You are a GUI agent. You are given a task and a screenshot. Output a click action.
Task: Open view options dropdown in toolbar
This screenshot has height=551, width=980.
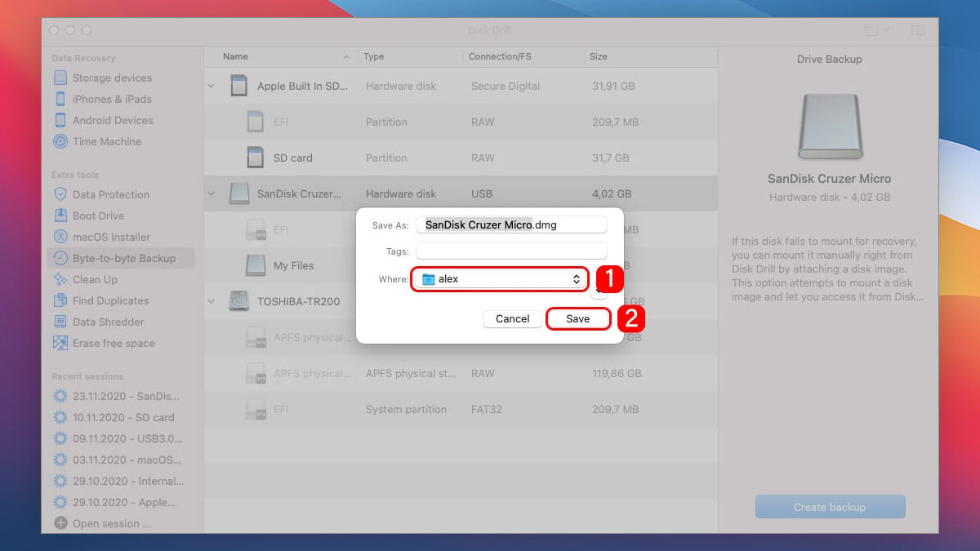point(877,30)
